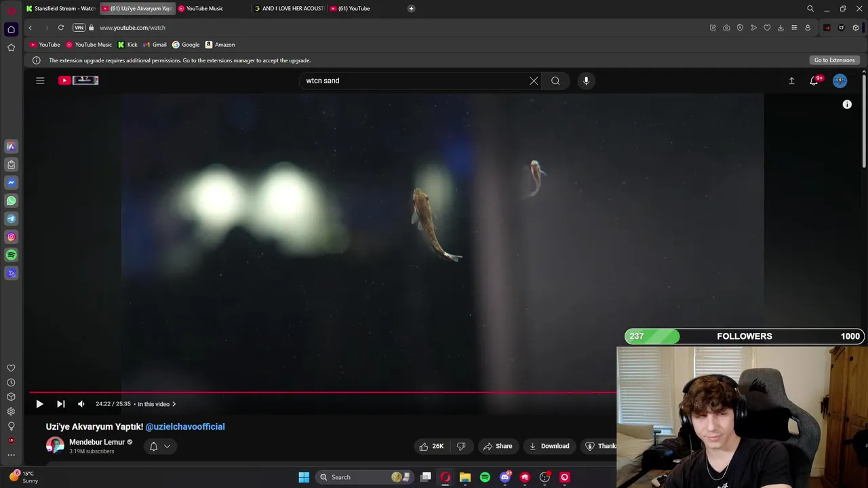Select the Uzi'ye Akvaryum Yaptık tab
This screenshot has width=868, height=488.
[x=138, y=8]
